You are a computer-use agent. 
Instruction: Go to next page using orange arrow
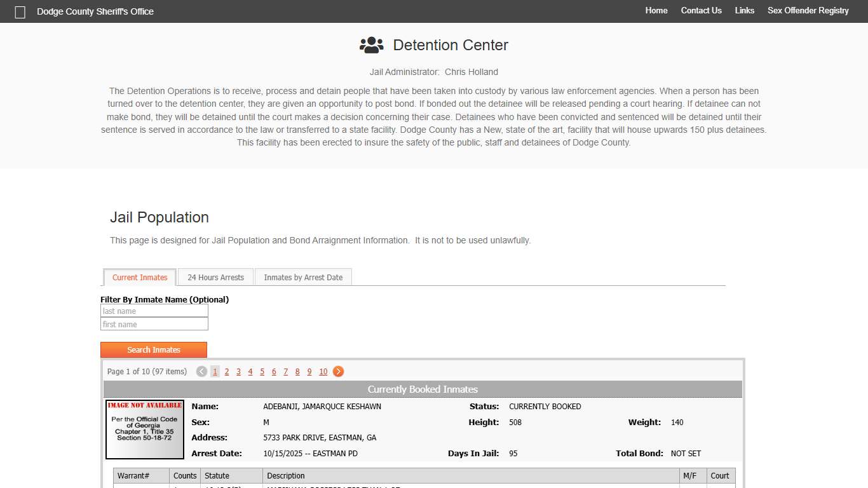pyautogui.click(x=339, y=372)
